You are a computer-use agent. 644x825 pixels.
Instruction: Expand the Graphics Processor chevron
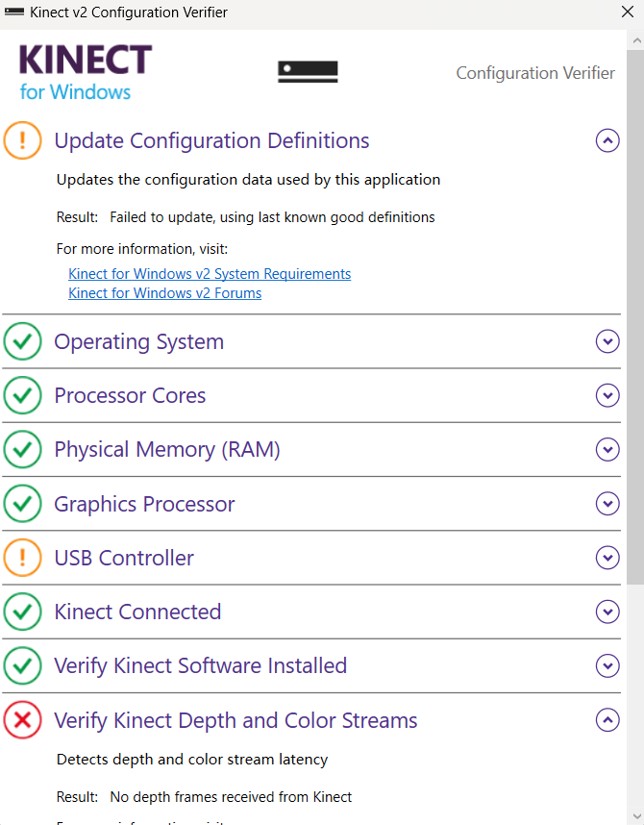tap(607, 504)
